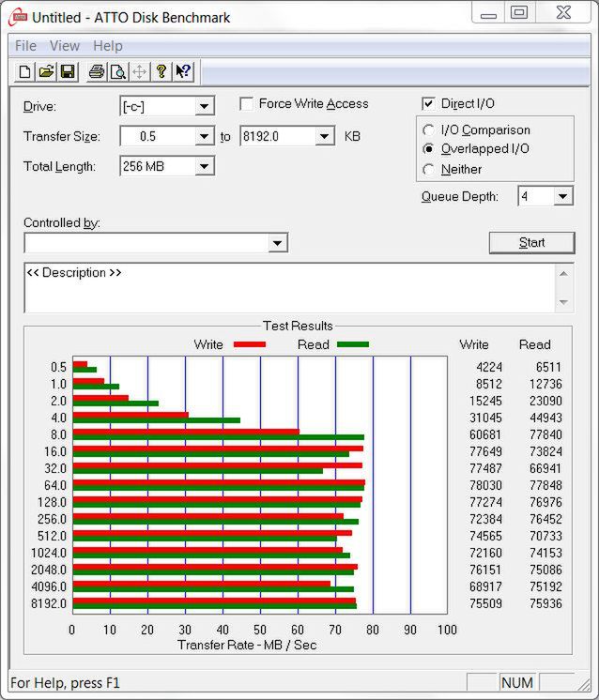Click the red Write legend swatch

coord(250,344)
